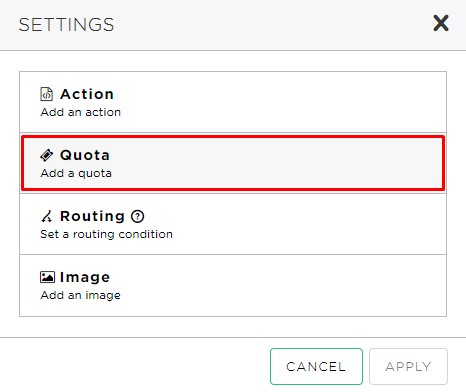Select the Routing heading

point(92,217)
